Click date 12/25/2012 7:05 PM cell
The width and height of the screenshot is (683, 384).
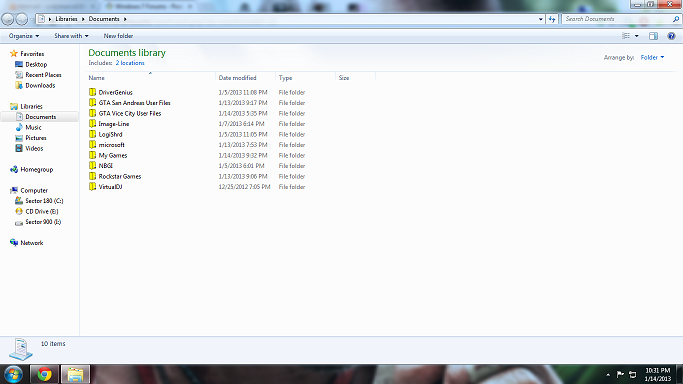(244, 187)
